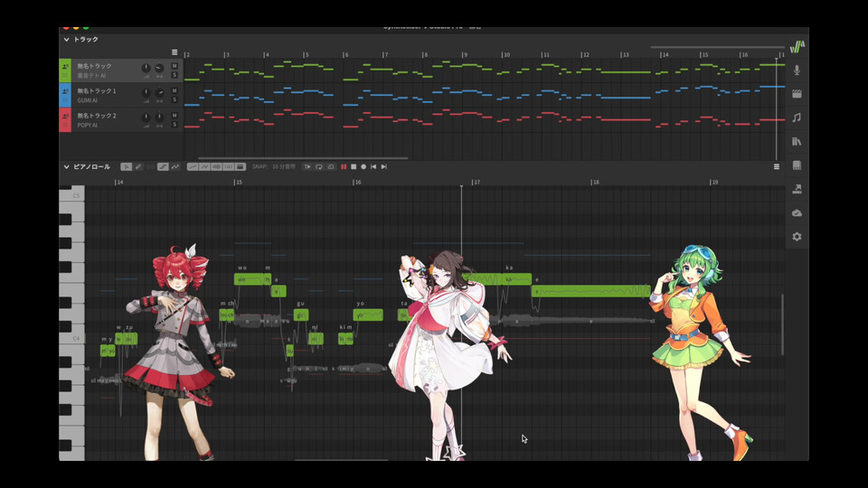
Task: Click the POPY AI voice label
Action: (x=87, y=125)
